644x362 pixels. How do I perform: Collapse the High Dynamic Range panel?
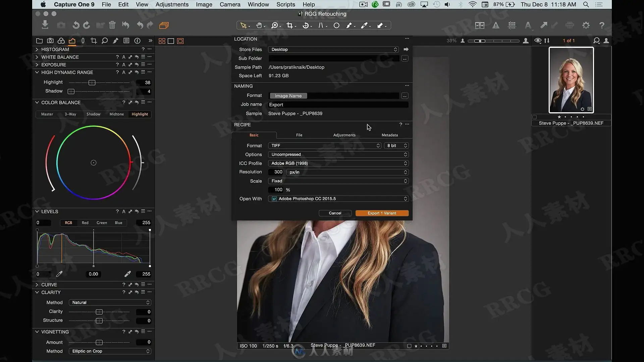click(37, 72)
